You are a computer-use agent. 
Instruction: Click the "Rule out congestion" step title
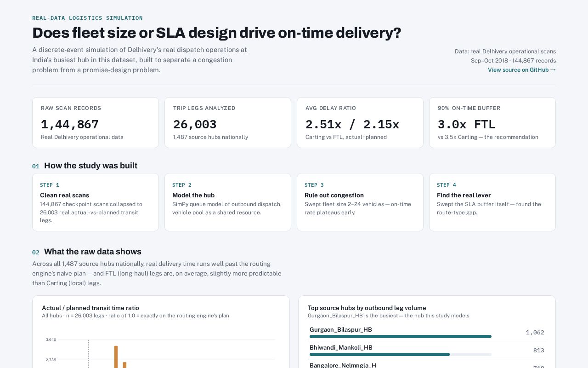click(x=334, y=195)
